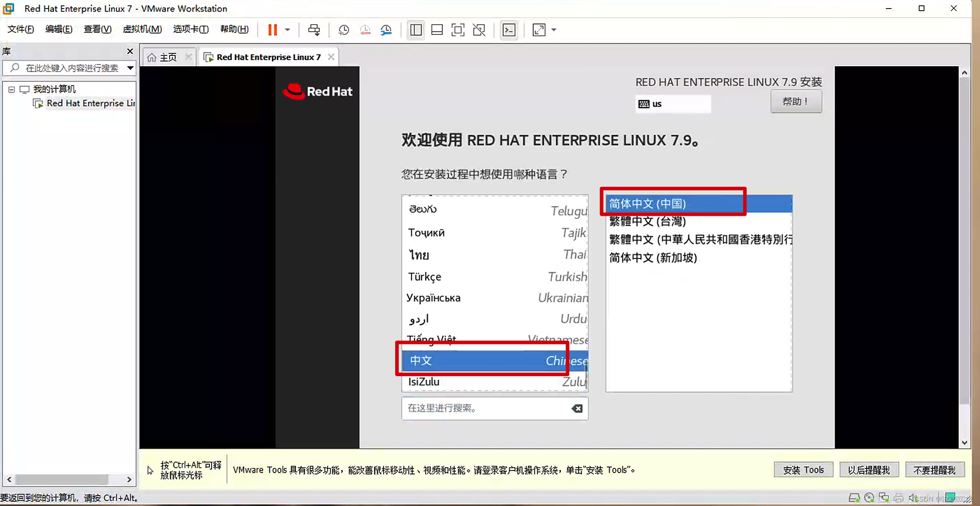Click the 安装 Tools button
Image resolution: width=980 pixels, height=506 pixels.
803,470
